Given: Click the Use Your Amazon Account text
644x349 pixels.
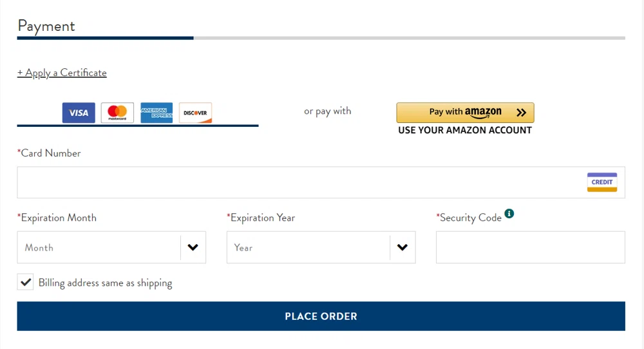Looking at the screenshot, I should coord(465,130).
